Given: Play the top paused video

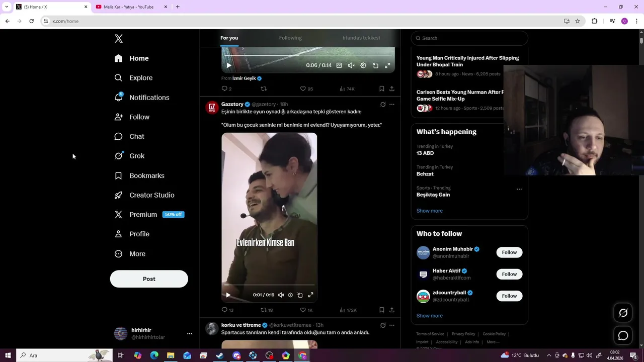Looking at the screenshot, I should pos(229,65).
